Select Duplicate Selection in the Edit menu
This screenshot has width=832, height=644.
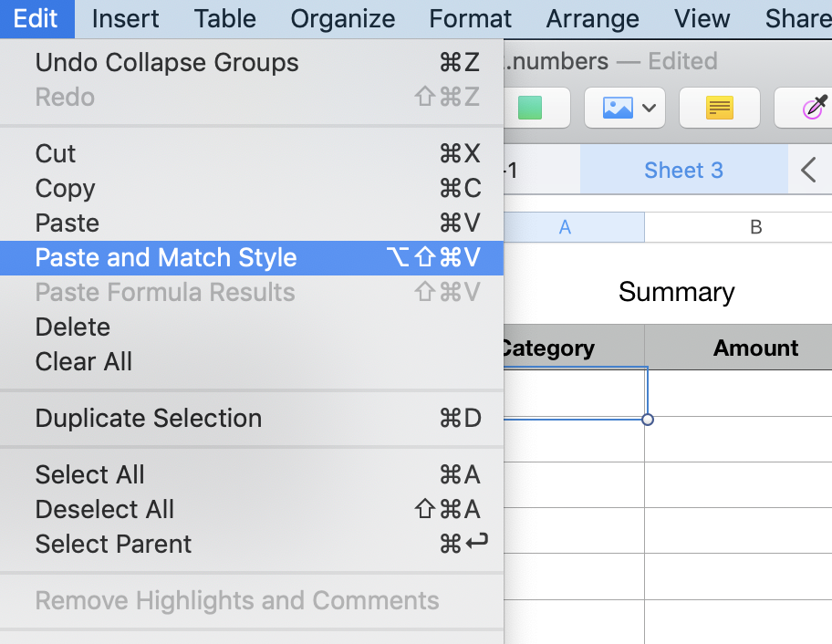pos(149,418)
